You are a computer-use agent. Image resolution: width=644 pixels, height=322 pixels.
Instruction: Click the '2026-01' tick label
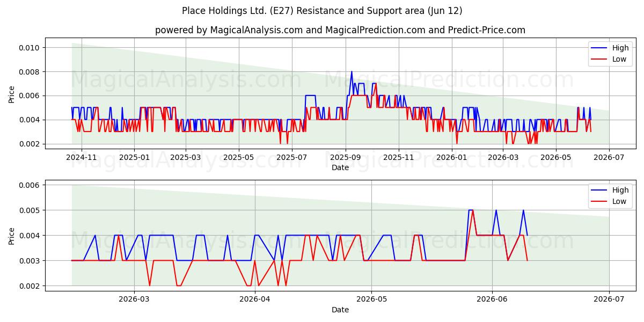click(452, 157)
